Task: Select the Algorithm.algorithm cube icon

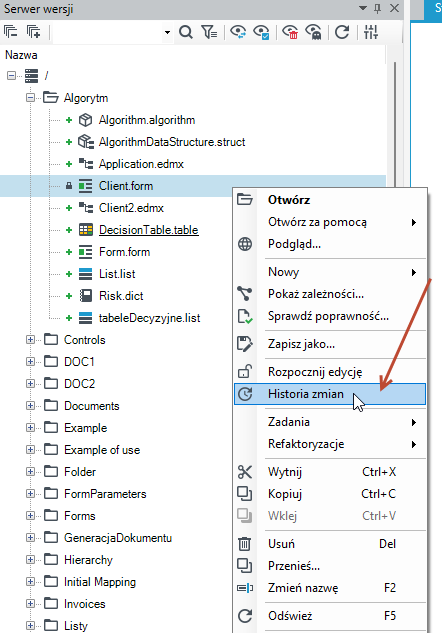Action: (85, 120)
